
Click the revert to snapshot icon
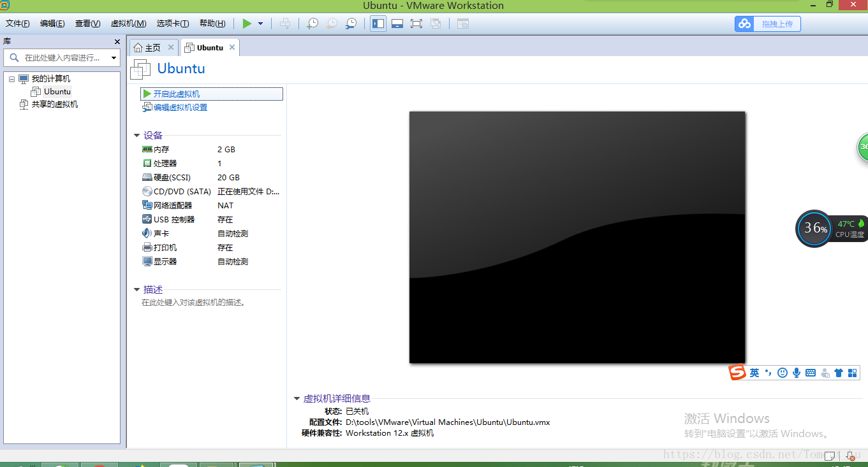[332, 24]
